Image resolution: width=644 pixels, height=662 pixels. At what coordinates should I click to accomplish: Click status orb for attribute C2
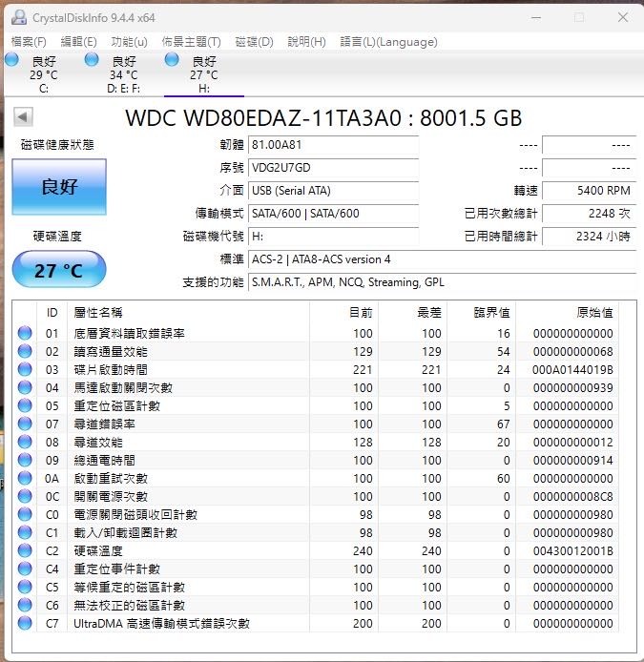point(25,551)
